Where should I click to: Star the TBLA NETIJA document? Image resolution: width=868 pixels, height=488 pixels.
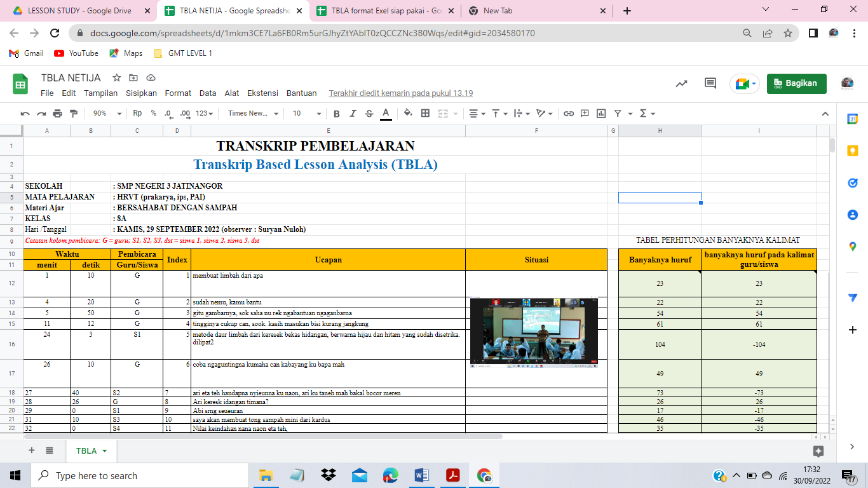point(117,78)
